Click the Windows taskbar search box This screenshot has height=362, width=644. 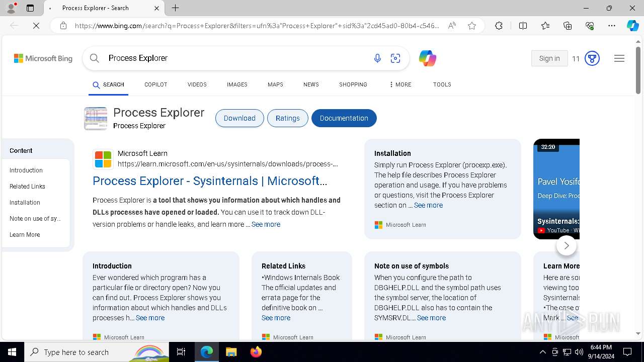click(97, 352)
